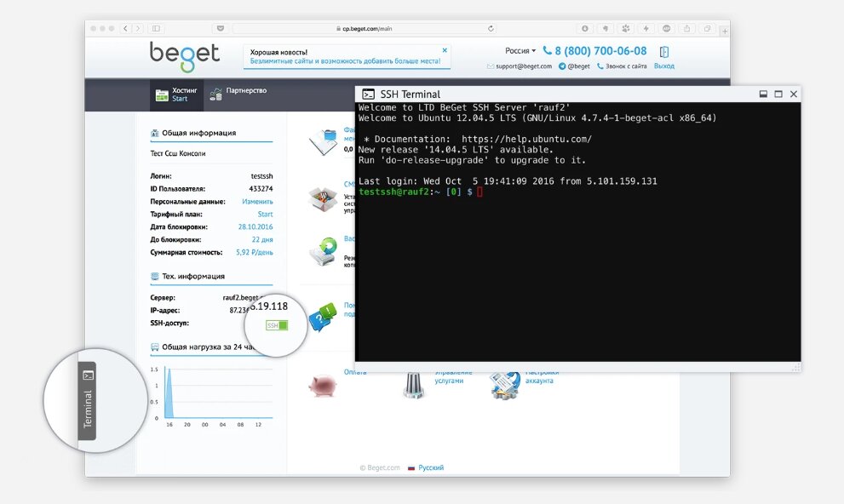Click the paw extension icon in toolbar
844x504 pixels.
(625, 28)
